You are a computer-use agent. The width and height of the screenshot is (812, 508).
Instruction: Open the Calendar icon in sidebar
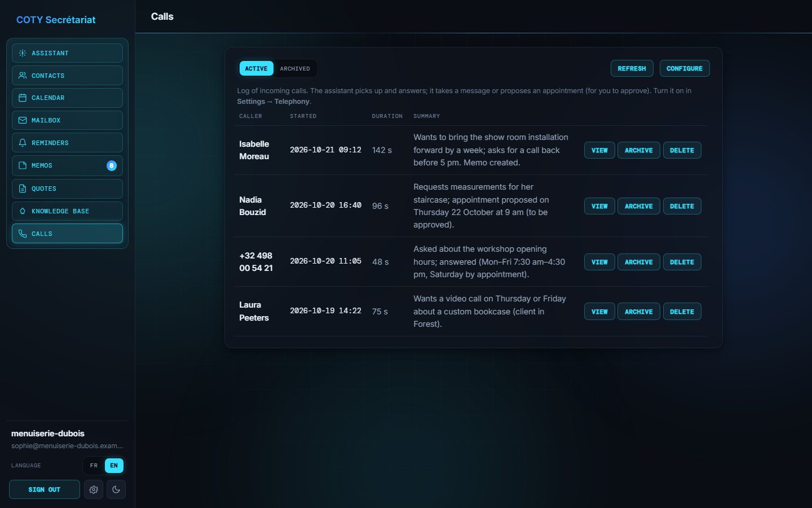pos(23,98)
